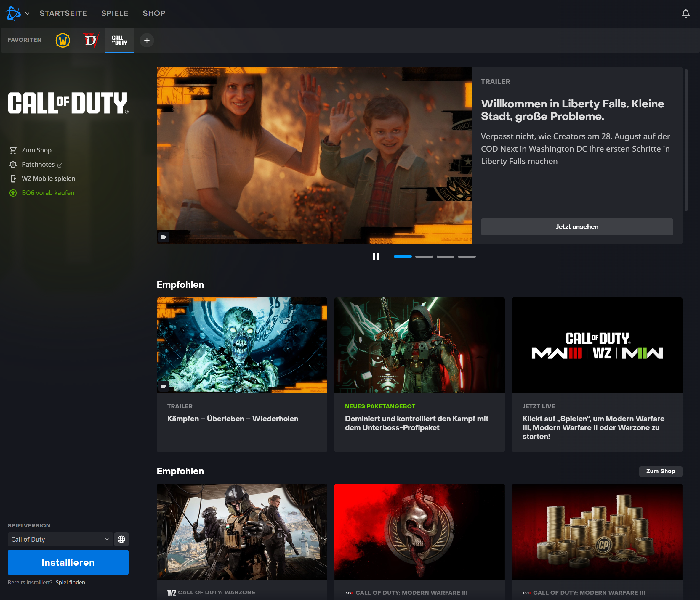Viewport: 700px width, 600px height.
Task: Click the Jetzt ansehen button
Action: tap(577, 227)
